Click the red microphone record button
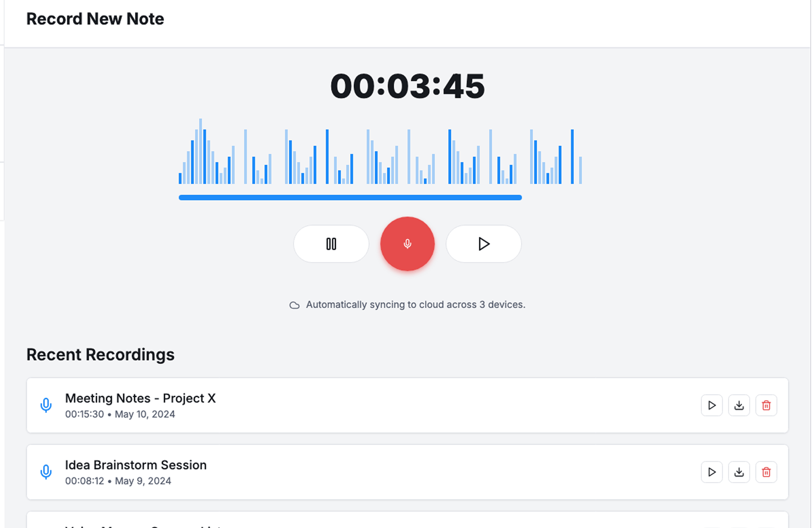Image resolution: width=812 pixels, height=528 pixels. tap(407, 244)
